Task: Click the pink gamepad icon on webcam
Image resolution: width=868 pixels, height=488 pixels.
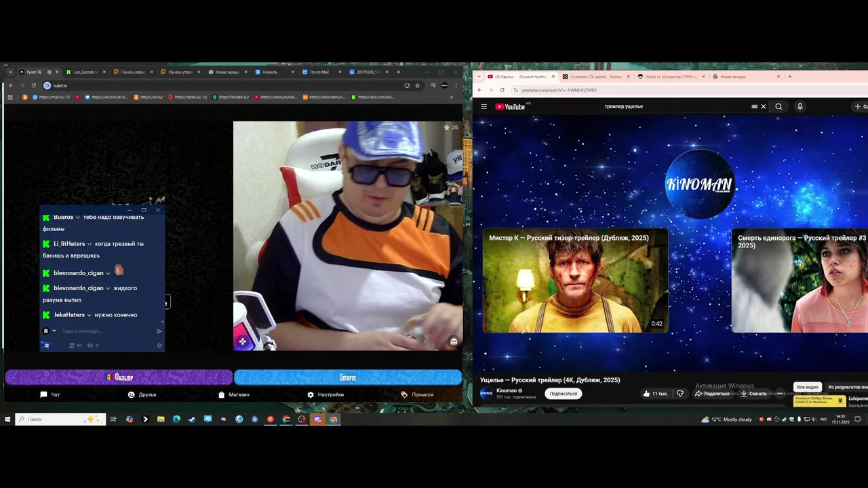Action: pos(242,342)
